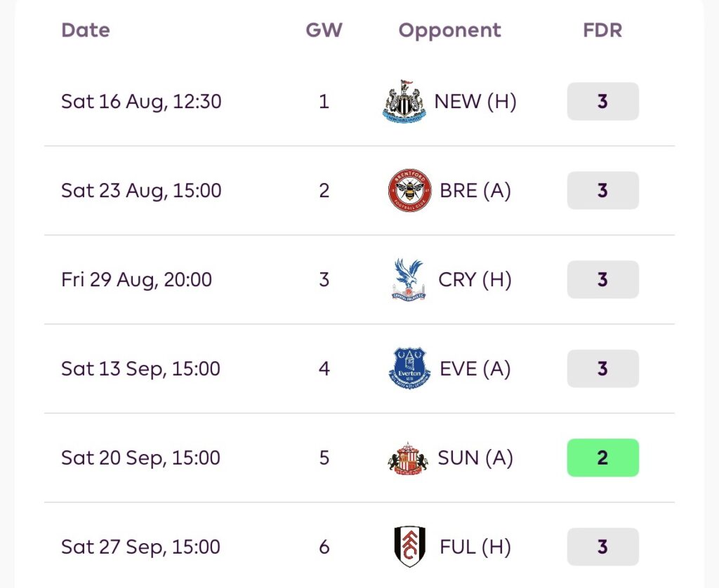Select the Sunderland club crest

tap(408, 458)
